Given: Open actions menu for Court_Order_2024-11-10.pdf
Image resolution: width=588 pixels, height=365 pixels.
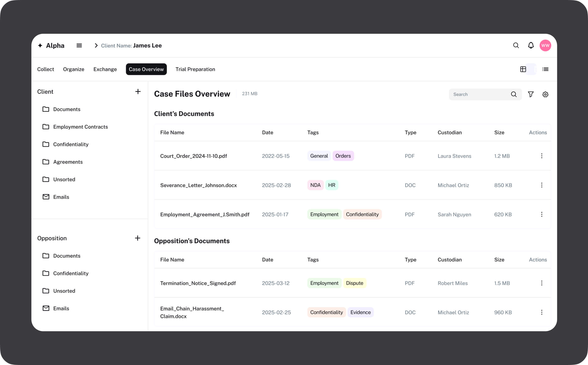Looking at the screenshot, I should [x=542, y=156].
